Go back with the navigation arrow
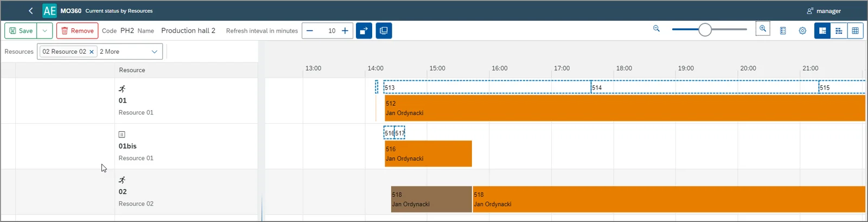The height and width of the screenshot is (222, 868). coord(30,10)
